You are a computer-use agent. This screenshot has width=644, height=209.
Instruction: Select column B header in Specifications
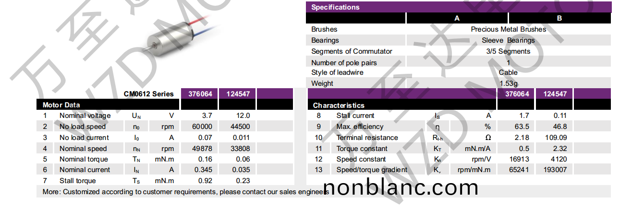point(559,18)
